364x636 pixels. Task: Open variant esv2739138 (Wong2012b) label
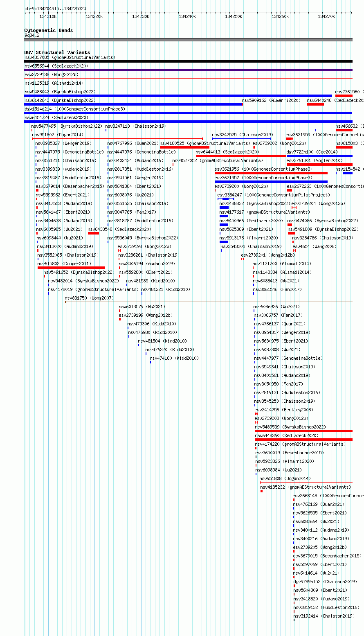52,74
